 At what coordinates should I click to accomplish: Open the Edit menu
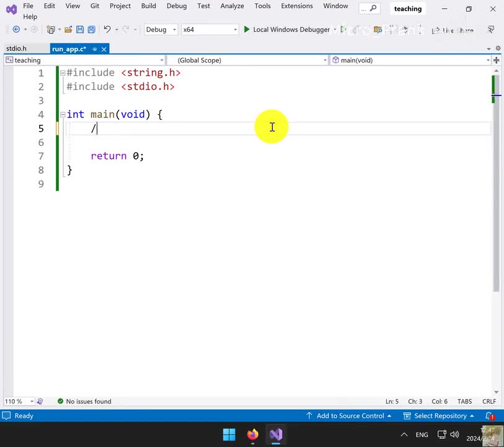tap(49, 6)
